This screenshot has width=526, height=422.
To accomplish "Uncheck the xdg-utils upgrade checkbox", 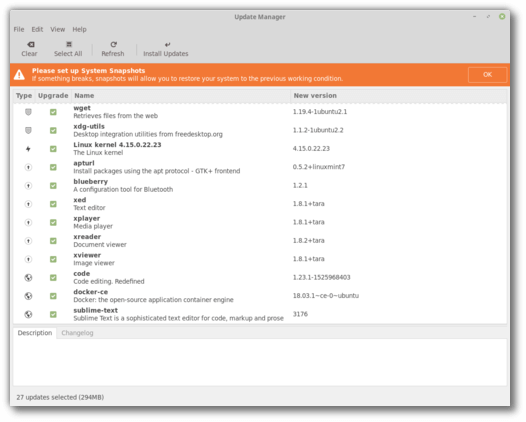I will click(53, 130).
